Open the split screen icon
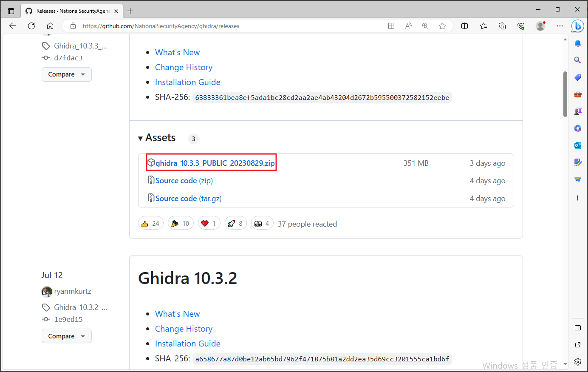Image resolution: width=588 pixels, height=372 pixels. 465,26
